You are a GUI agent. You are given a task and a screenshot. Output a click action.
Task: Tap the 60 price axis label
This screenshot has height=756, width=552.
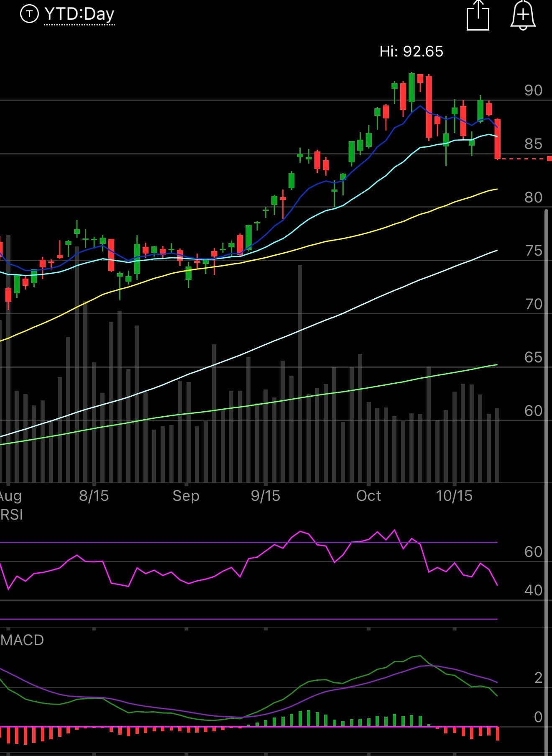tap(533, 411)
